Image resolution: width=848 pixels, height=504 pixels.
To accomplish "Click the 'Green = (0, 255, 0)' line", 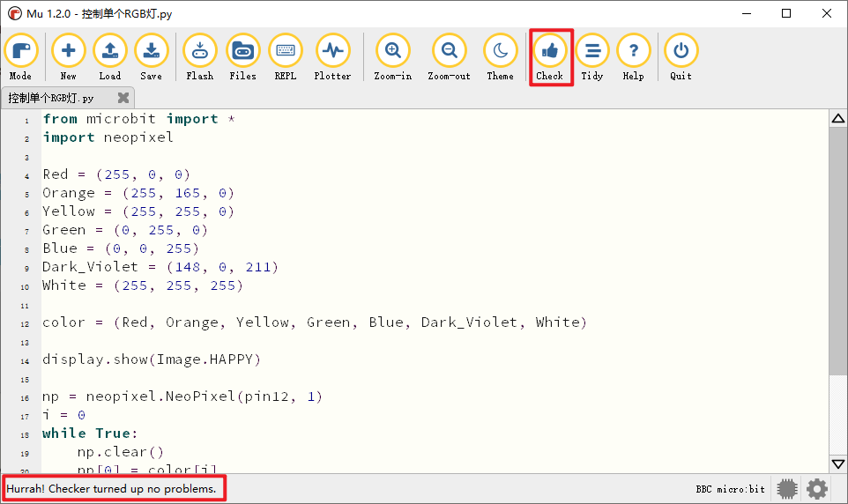I will point(125,230).
